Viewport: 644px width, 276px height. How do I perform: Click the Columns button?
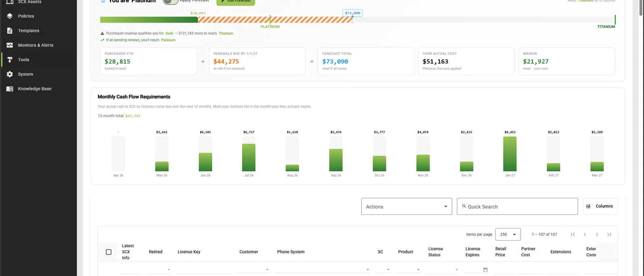click(x=600, y=206)
